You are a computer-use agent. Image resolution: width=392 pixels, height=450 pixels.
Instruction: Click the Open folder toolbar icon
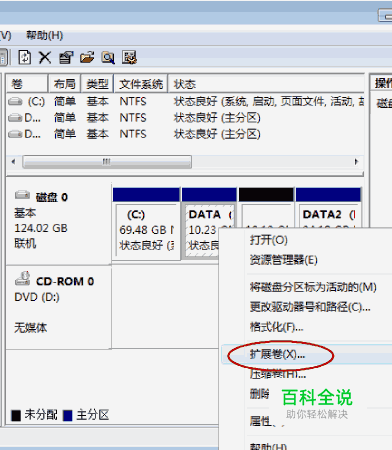click(87, 58)
